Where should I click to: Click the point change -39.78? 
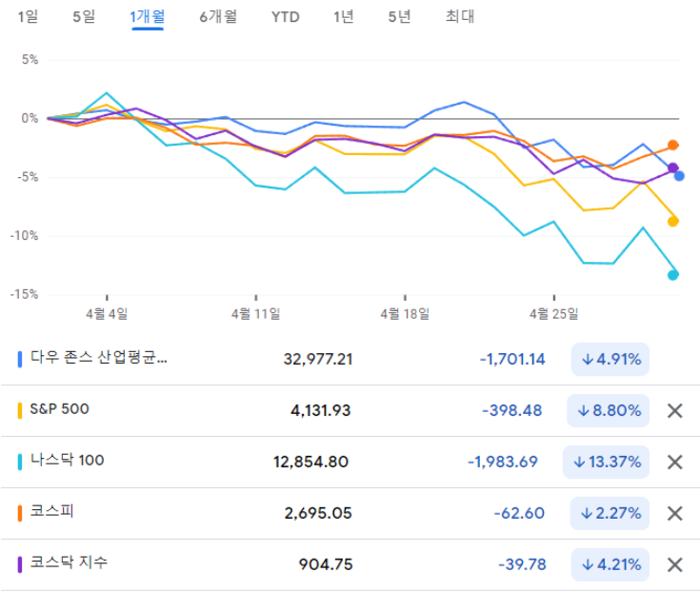[522, 564]
